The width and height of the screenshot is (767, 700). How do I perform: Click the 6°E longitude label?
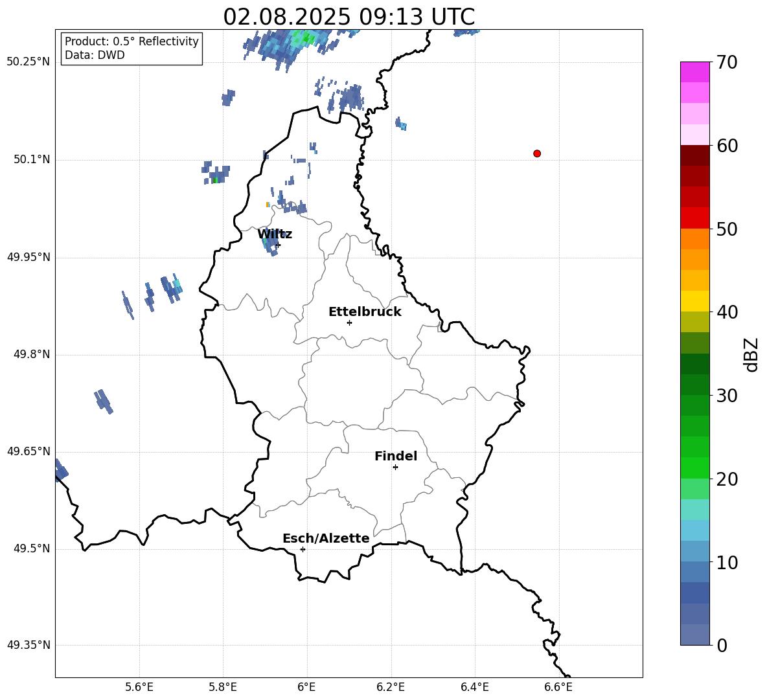click(x=306, y=687)
